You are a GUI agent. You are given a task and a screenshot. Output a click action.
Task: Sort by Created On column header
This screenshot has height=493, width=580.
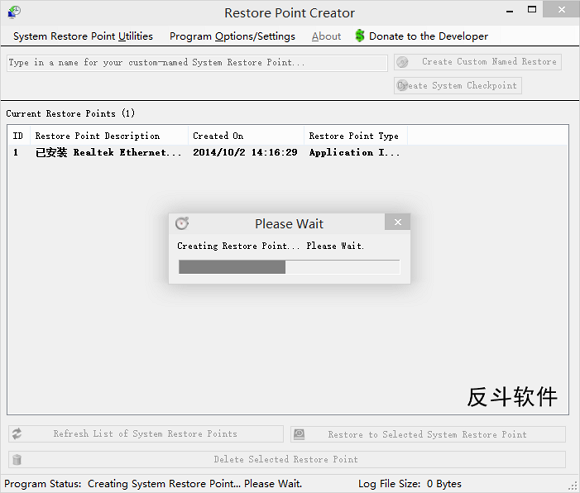coord(246,136)
